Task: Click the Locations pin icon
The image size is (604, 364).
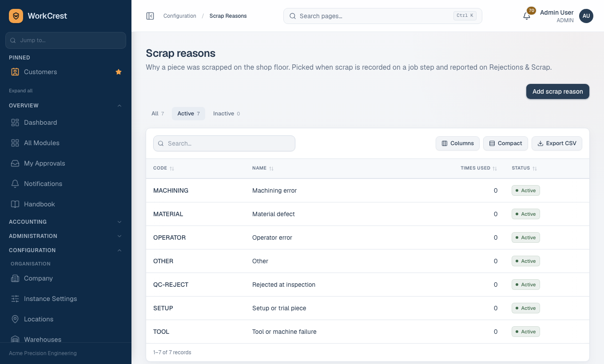Action: 15,319
